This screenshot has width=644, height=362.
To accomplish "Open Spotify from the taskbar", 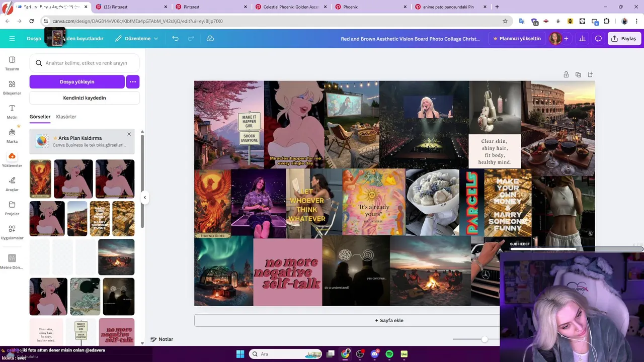I will coord(389,354).
